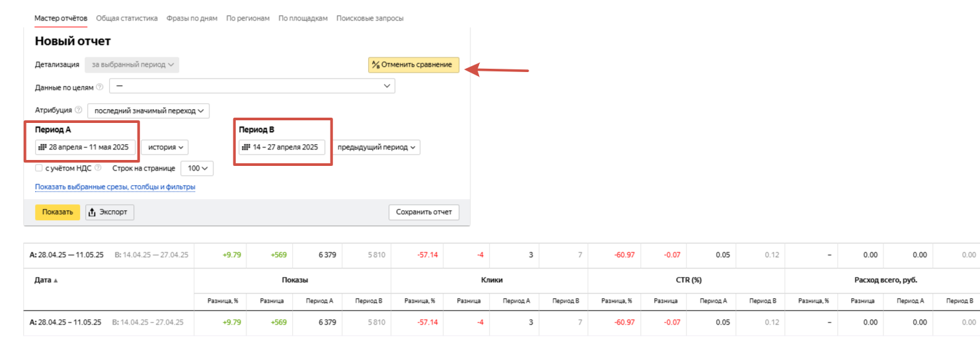Click the sort arrow next to Дата column header

[56, 280]
